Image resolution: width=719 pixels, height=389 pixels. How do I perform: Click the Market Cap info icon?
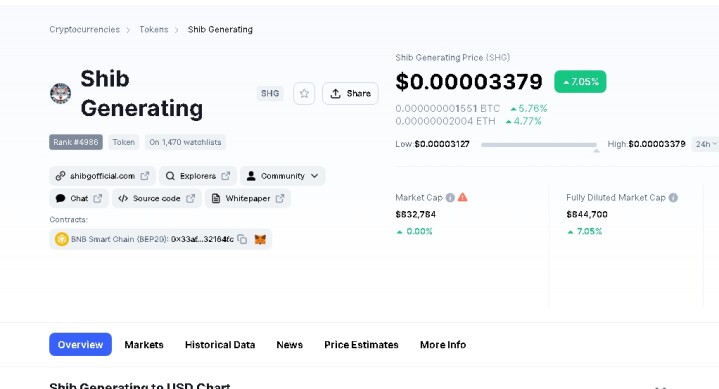coord(450,198)
